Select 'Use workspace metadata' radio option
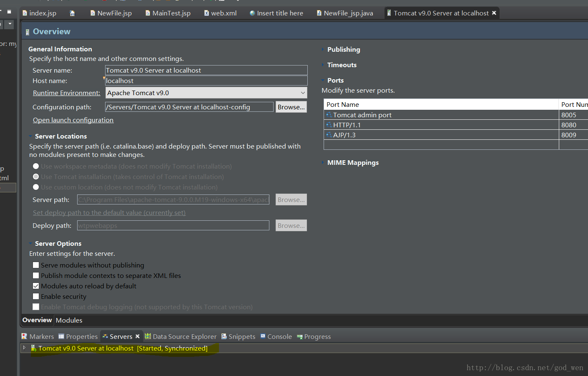 pyautogui.click(x=36, y=166)
